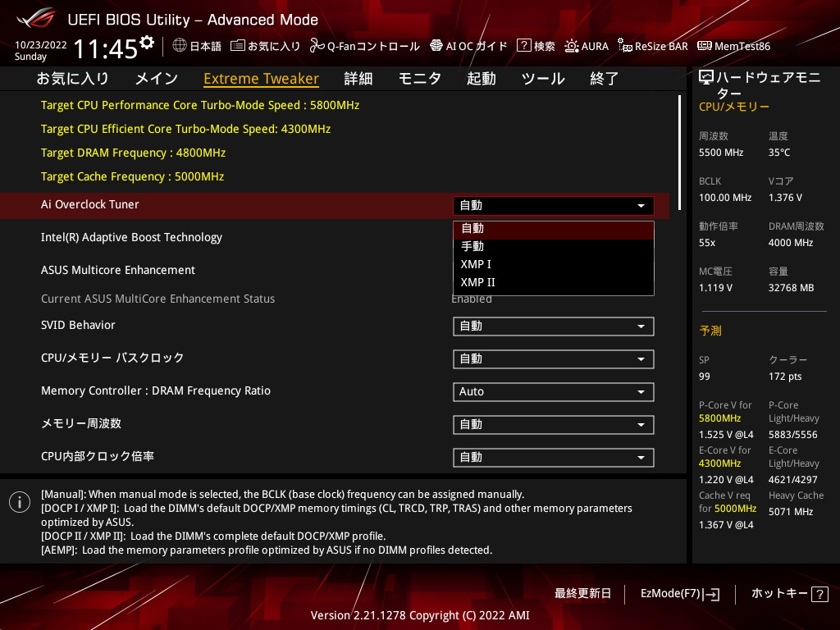Click the hotkey question-mark icon

(819, 594)
